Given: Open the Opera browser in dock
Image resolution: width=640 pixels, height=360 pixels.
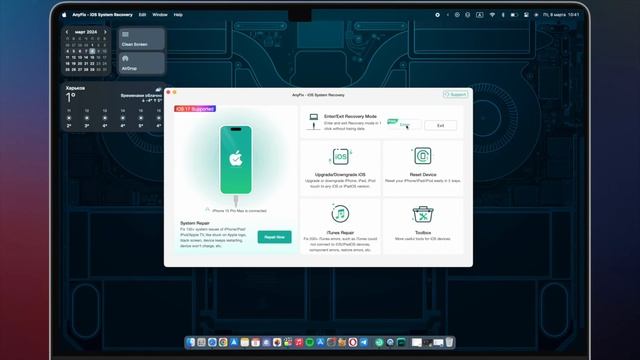Looking at the screenshot, I should (353, 342).
